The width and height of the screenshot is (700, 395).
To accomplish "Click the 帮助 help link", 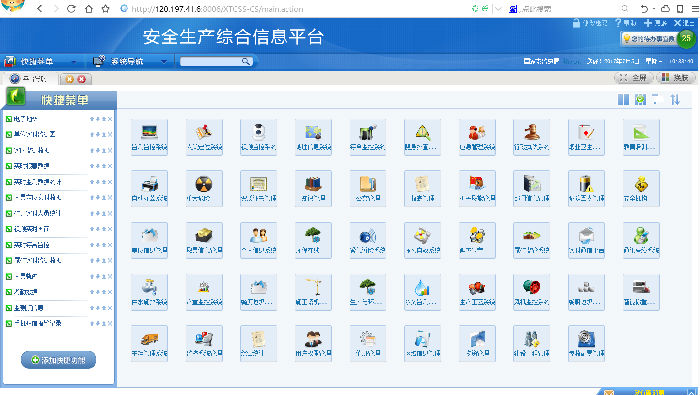I will pyautogui.click(x=626, y=23).
